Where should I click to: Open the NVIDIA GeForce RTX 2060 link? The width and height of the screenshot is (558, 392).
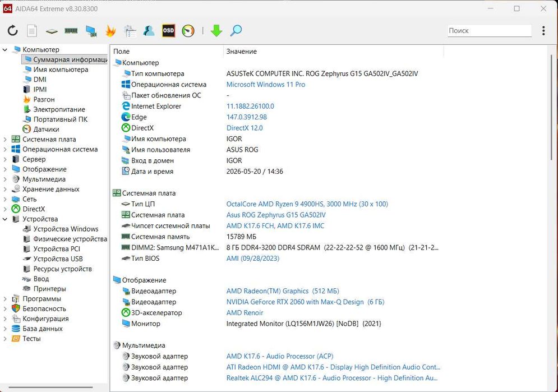click(x=305, y=302)
